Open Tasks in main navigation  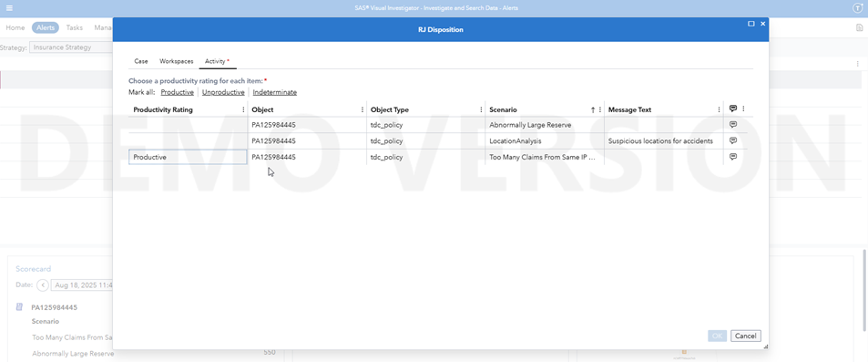74,27
